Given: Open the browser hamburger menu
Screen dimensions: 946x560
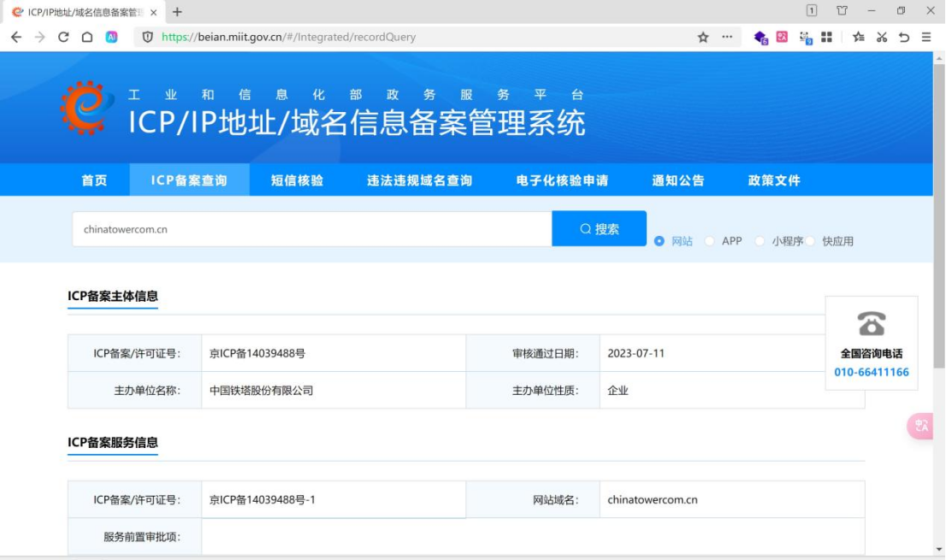Looking at the screenshot, I should click(x=926, y=38).
